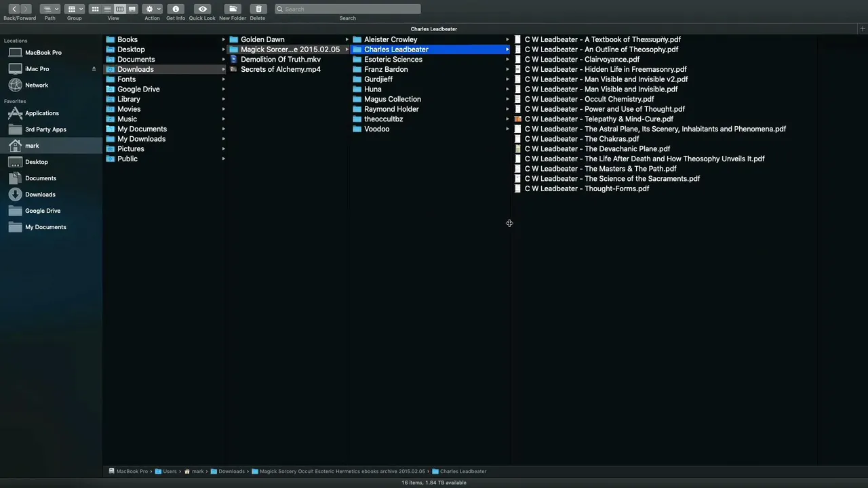Go back with the Back arrow
Viewport: 868px width, 488px height.
(x=14, y=9)
